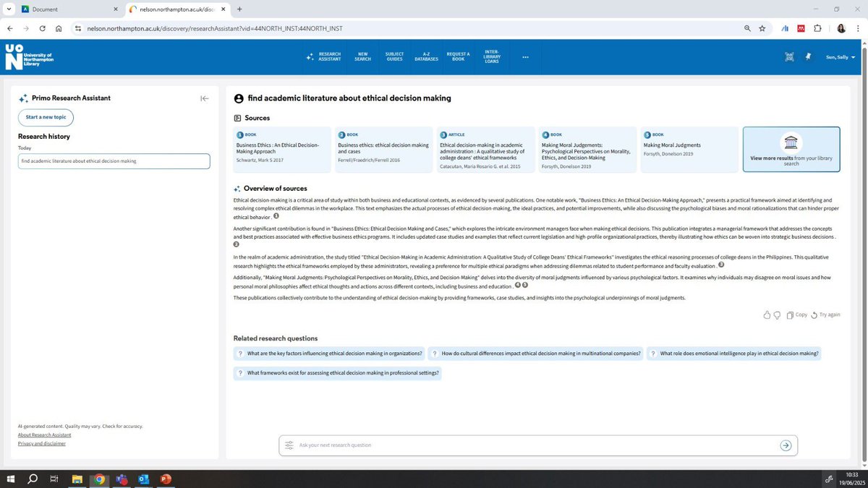Select the View more results source card

point(792,150)
